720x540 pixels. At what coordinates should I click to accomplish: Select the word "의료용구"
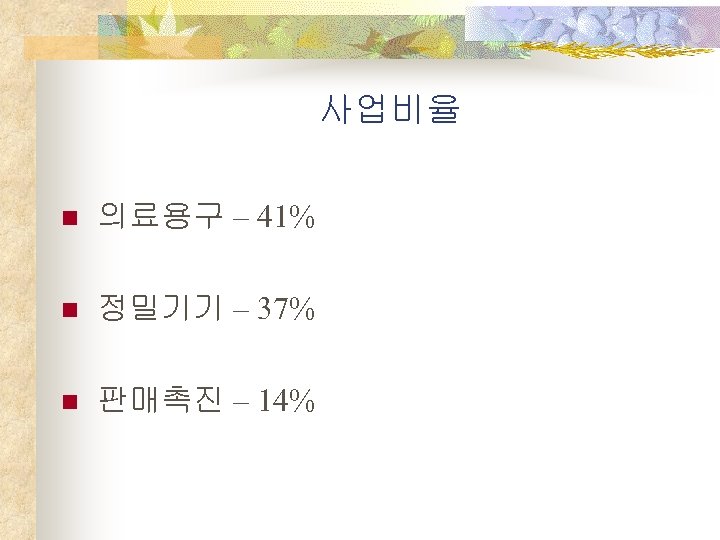tap(160, 216)
